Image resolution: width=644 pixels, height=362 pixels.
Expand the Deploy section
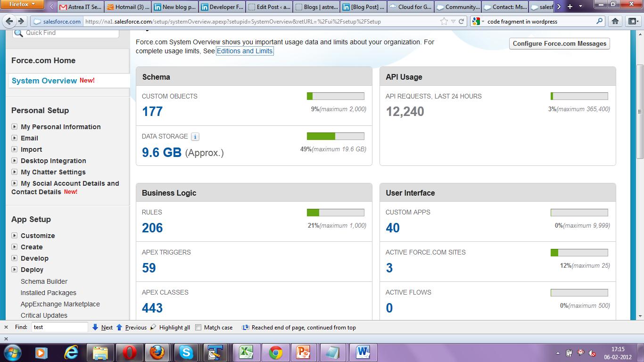click(14, 269)
